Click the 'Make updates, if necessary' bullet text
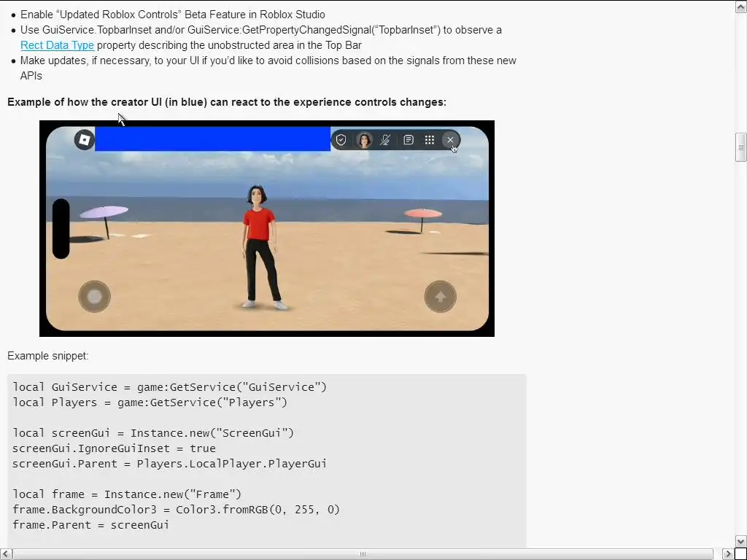Screen dimensions: 747x560 point(268,68)
